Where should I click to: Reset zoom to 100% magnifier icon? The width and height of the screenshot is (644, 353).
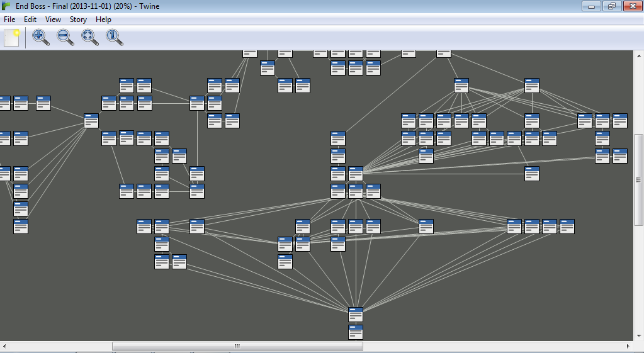[115, 38]
